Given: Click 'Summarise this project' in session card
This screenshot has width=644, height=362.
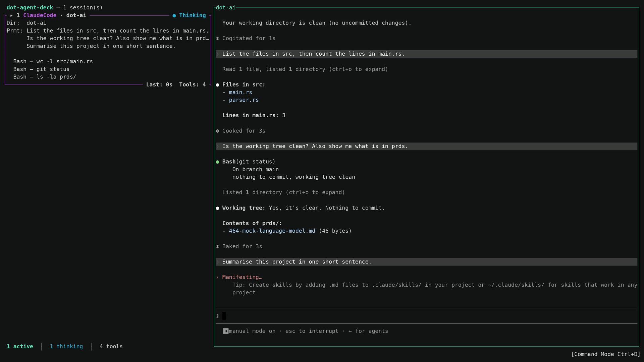Looking at the screenshot, I should coord(101,46).
